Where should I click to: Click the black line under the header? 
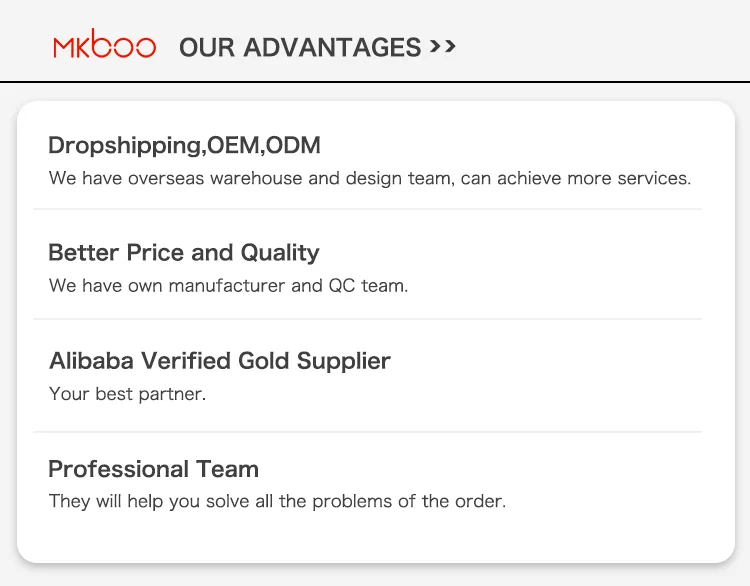[x=375, y=81]
